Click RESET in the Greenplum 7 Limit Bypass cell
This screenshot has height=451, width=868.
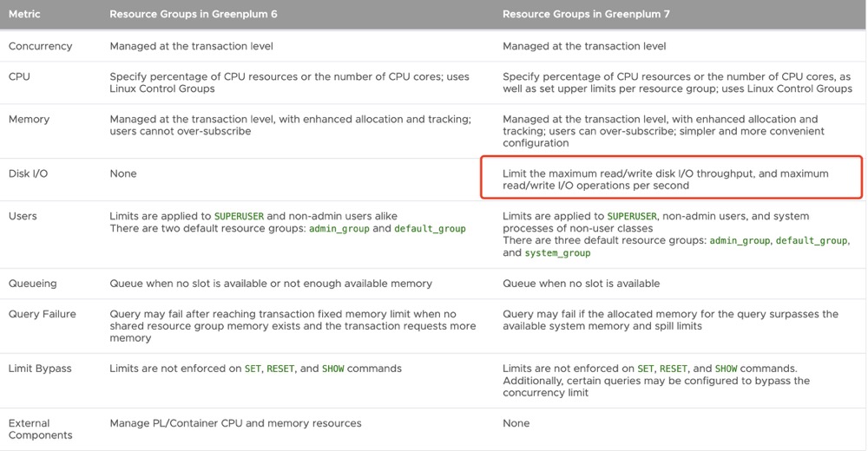[674, 369]
